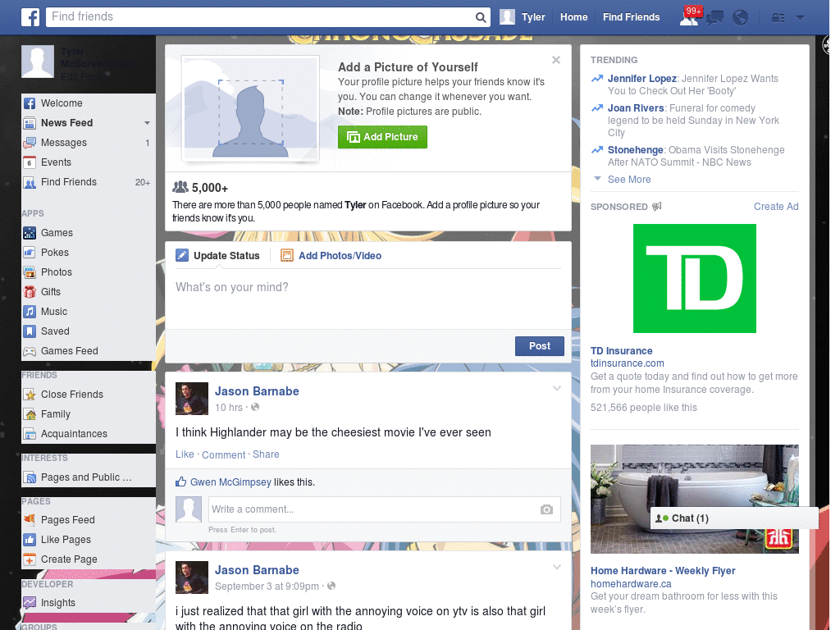Image resolution: width=840 pixels, height=630 pixels.
Task: Click the camera icon in comment box
Action: tap(546, 509)
